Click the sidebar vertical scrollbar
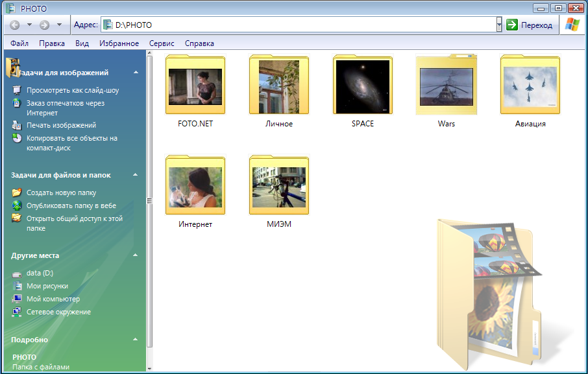Screen dimensions: 588x374 click(150, 201)
